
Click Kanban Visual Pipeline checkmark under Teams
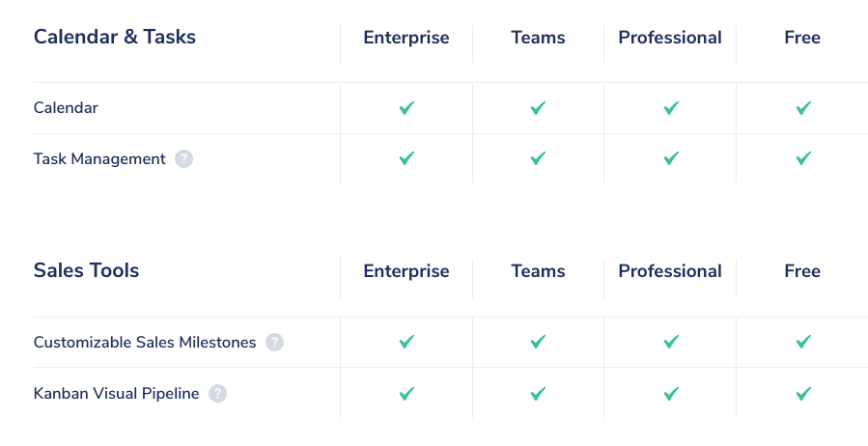click(x=538, y=394)
